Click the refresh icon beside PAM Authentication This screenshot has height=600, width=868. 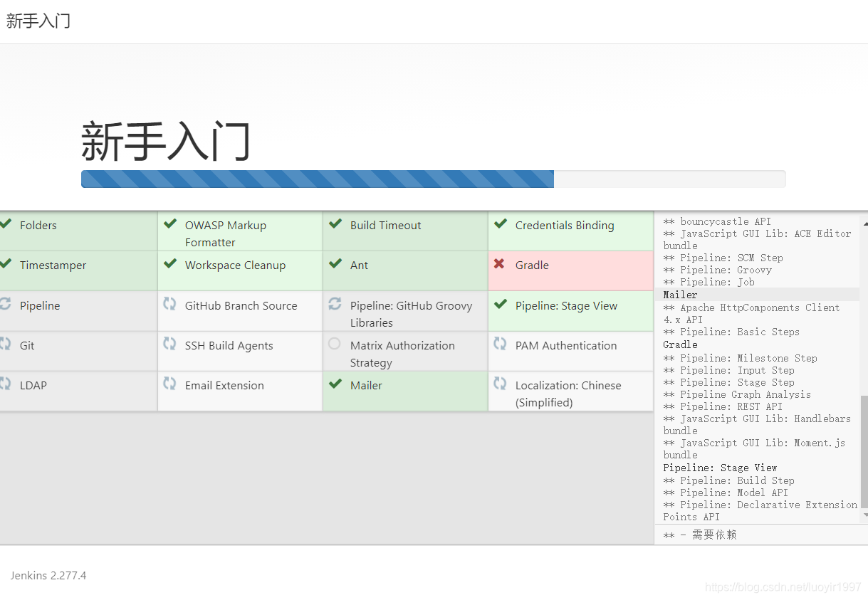[x=500, y=344]
